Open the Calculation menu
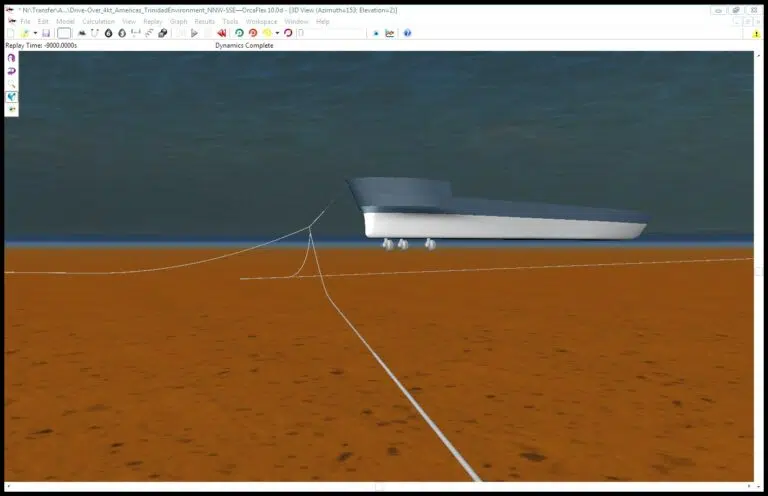 tap(98, 21)
